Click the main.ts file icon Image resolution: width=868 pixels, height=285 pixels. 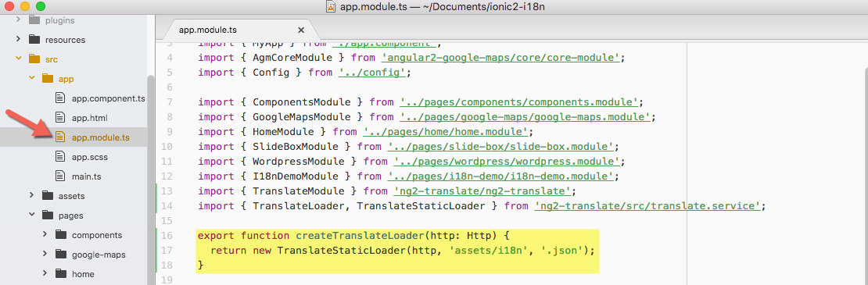tap(61, 176)
